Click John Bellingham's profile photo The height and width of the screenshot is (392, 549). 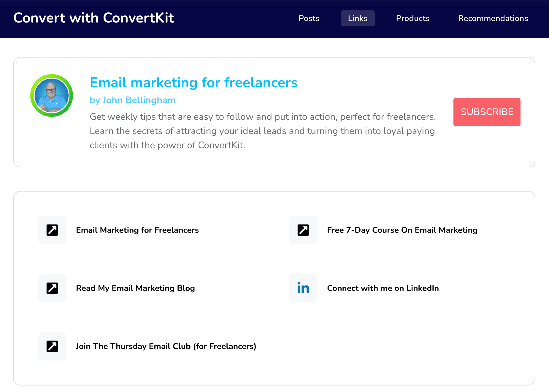[x=52, y=95]
